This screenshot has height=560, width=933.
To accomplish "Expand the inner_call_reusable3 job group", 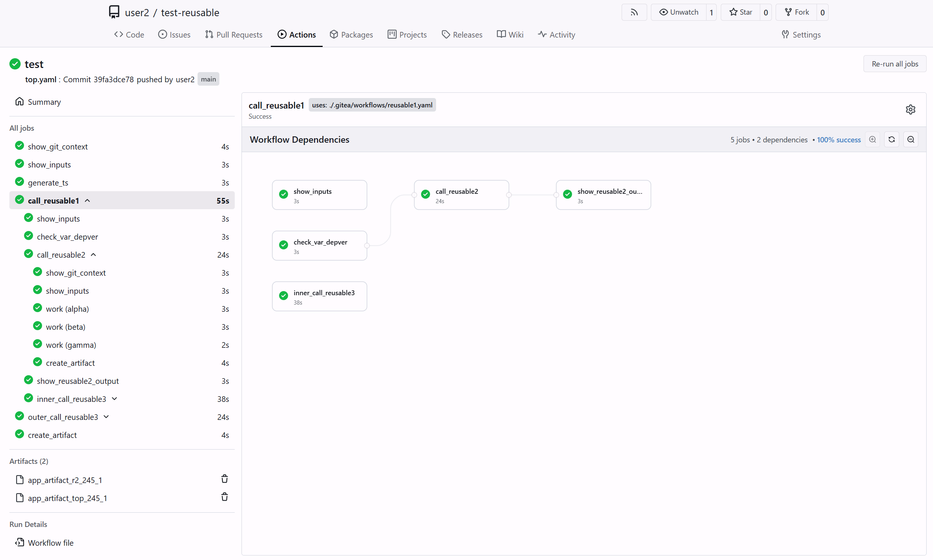I will 114,399.
